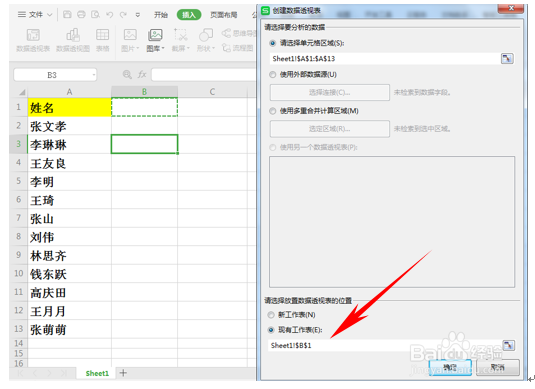Close the 创建数据透视表 dialog

point(511,9)
